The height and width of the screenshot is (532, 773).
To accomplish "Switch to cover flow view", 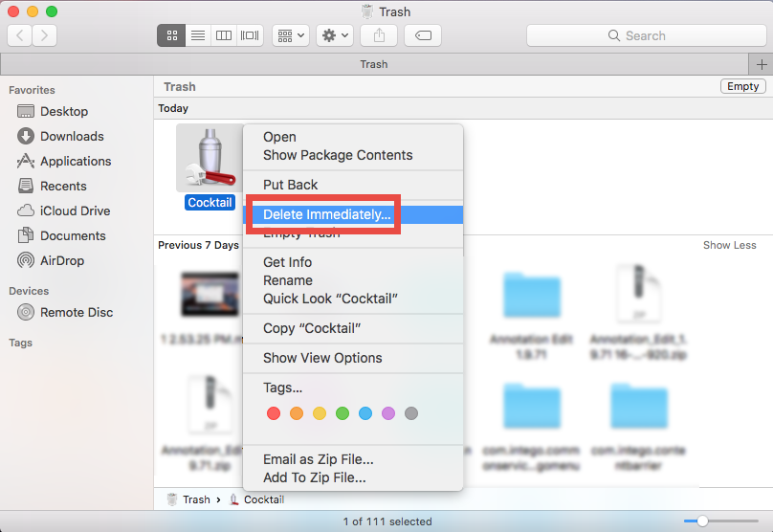I will pyautogui.click(x=250, y=35).
